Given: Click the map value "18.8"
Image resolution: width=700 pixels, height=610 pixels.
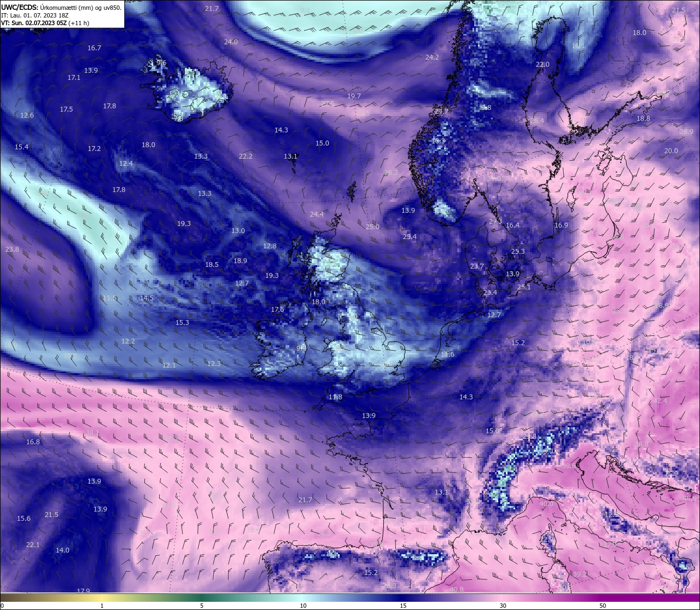Looking at the screenshot, I should click(643, 119).
